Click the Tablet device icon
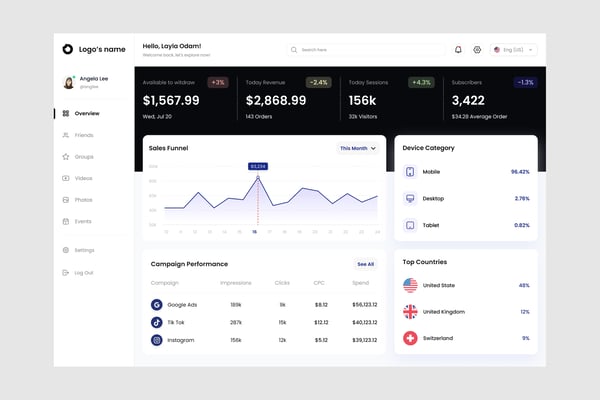Image resolution: width=600 pixels, height=400 pixels. pyautogui.click(x=410, y=225)
